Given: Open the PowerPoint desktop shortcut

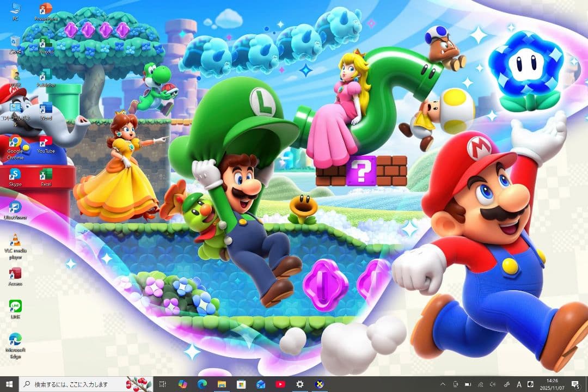Looking at the screenshot, I should pos(46,9).
